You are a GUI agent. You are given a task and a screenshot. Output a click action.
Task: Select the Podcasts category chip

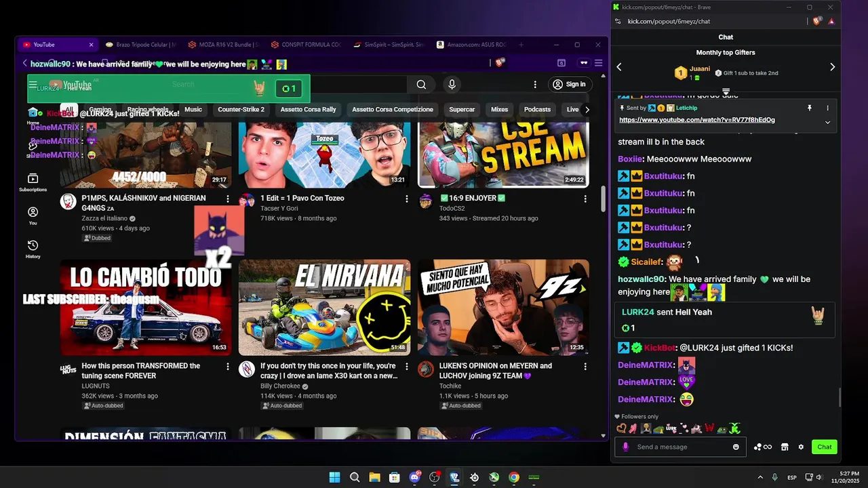click(x=537, y=109)
